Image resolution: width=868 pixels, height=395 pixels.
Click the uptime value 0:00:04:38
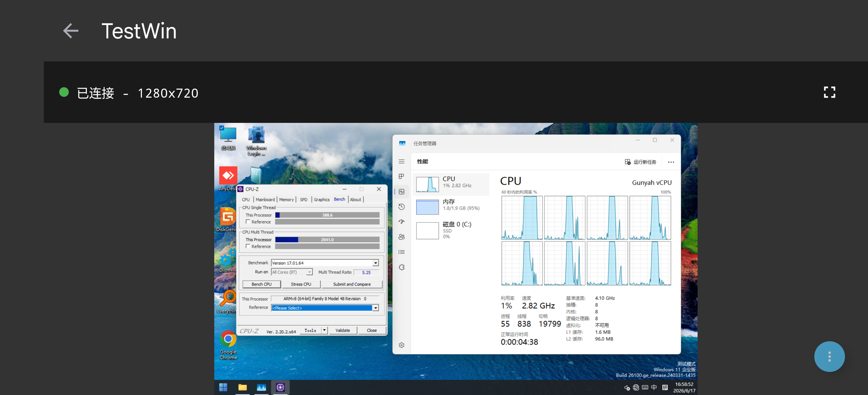[519, 342]
